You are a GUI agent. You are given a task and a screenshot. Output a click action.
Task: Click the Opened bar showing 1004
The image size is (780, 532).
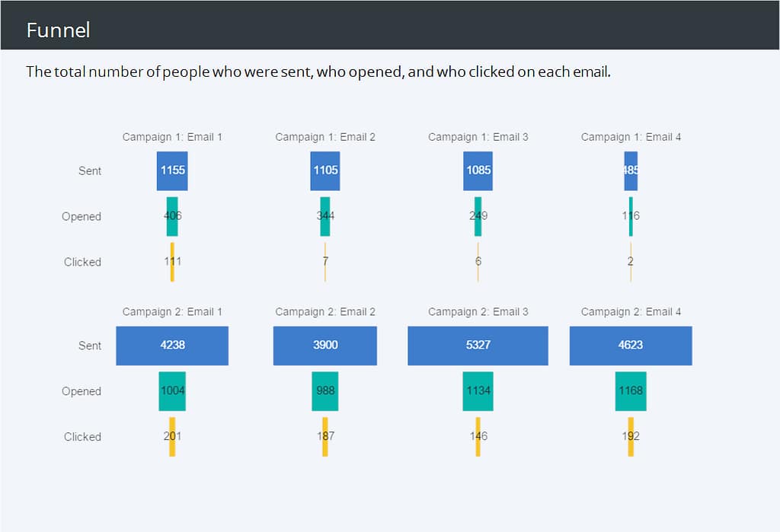[172, 391]
